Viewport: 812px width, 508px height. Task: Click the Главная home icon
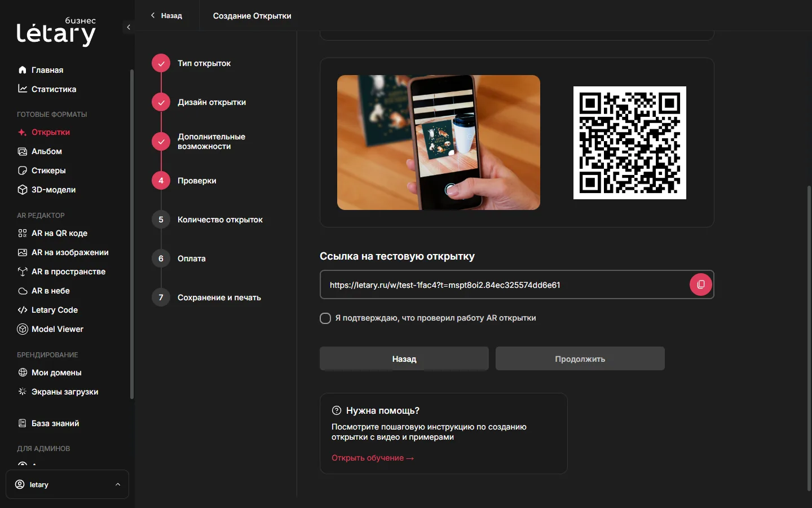tap(23, 70)
